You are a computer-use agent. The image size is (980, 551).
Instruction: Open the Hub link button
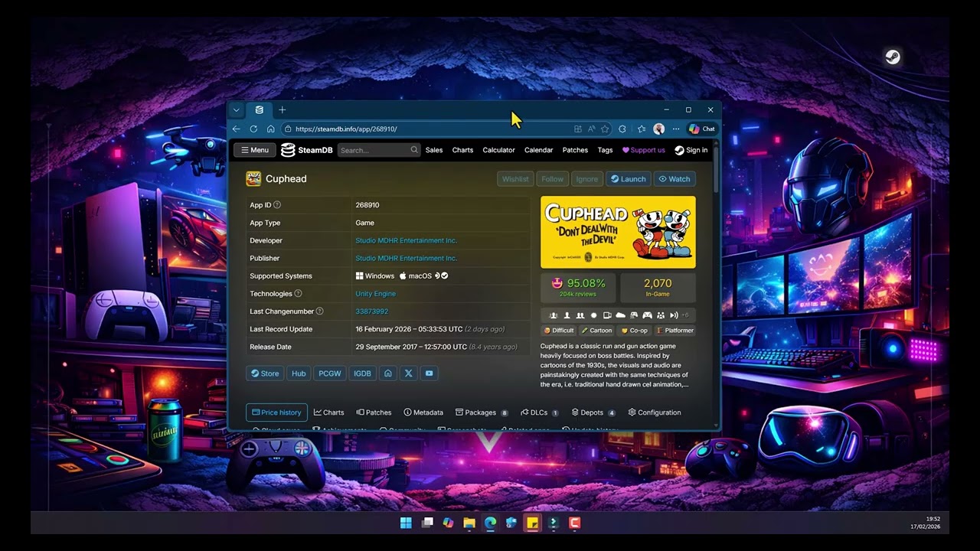[x=299, y=373]
